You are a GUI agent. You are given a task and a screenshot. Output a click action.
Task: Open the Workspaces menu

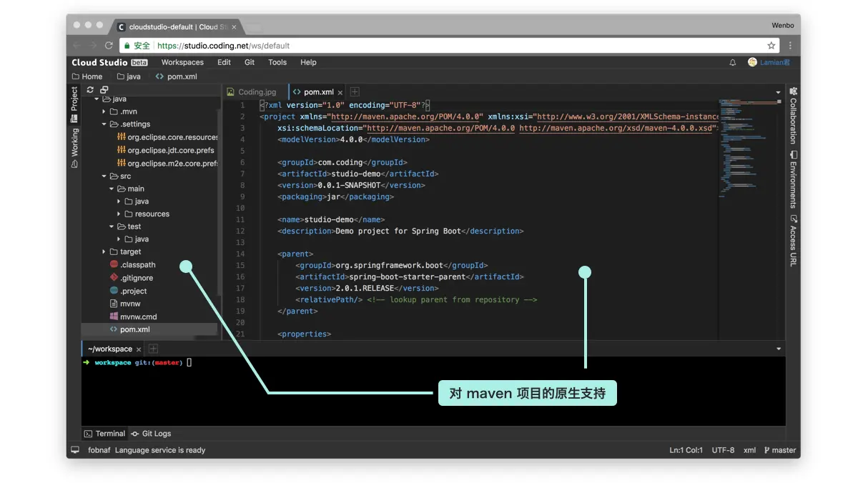click(x=182, y=62)
